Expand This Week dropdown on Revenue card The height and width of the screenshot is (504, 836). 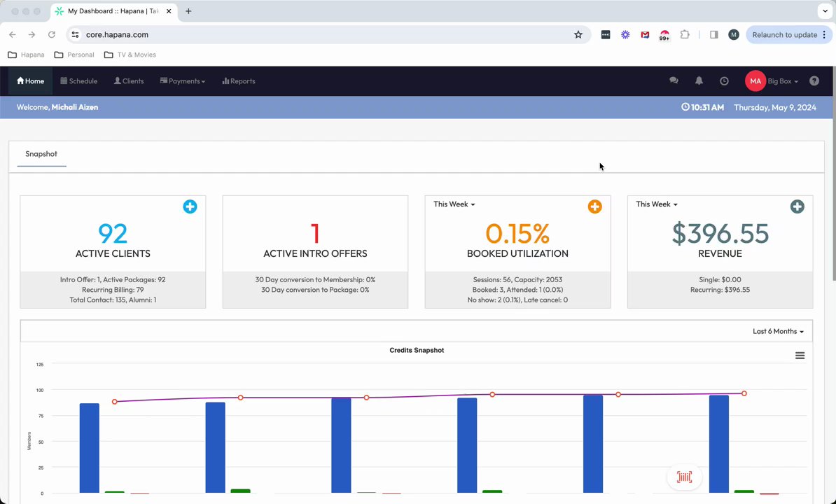point(656,204)
